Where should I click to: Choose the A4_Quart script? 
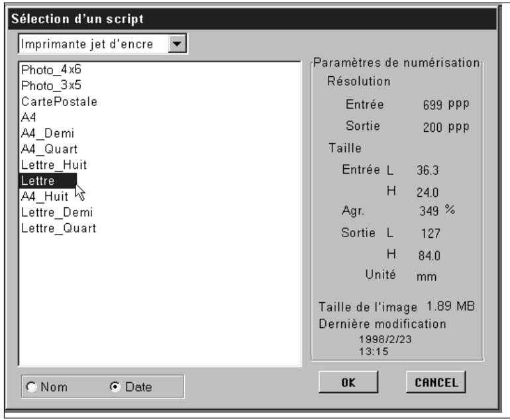49,149
